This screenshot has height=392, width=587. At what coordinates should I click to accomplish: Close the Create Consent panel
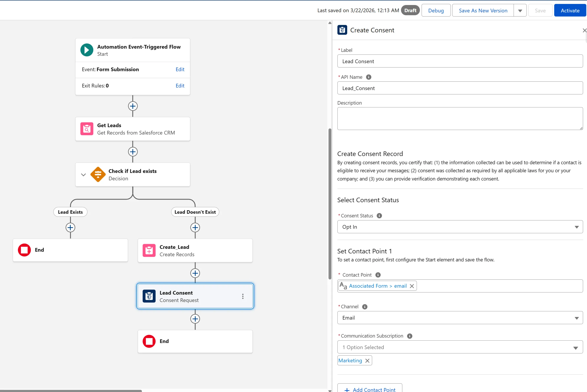584,30
